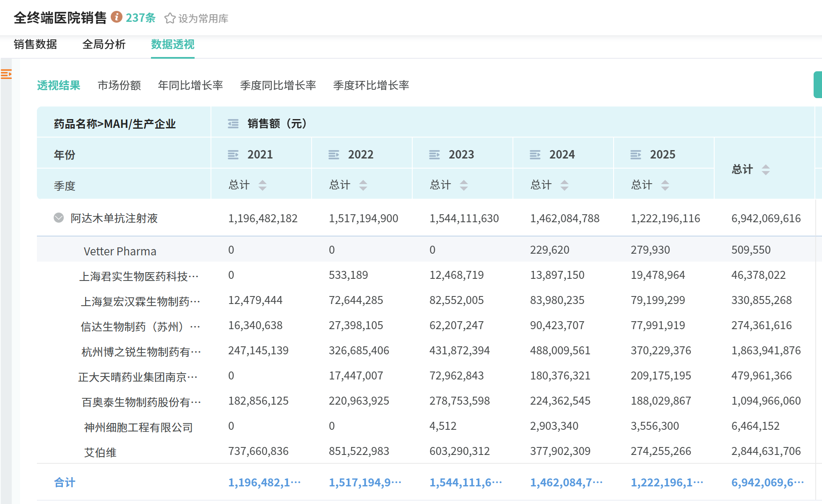Collapse the 阿达木单抗注射液 row
The width and height of the screenshot is (822, 504).
59,218
